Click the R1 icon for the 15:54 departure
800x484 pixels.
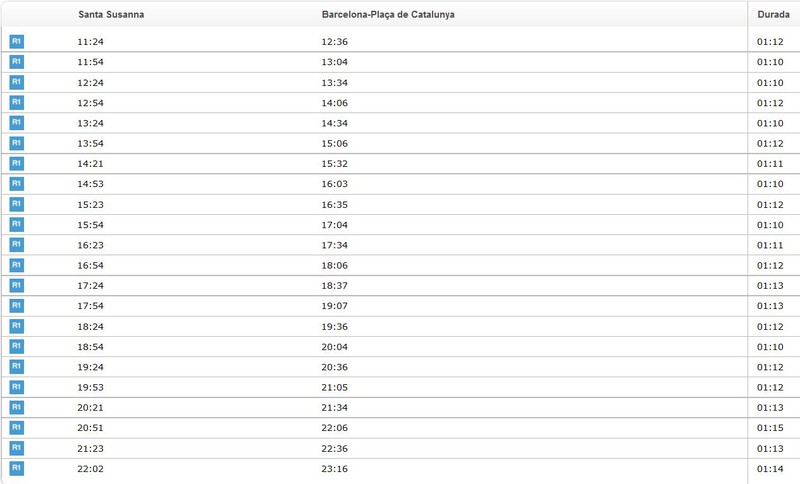(16, 224)
